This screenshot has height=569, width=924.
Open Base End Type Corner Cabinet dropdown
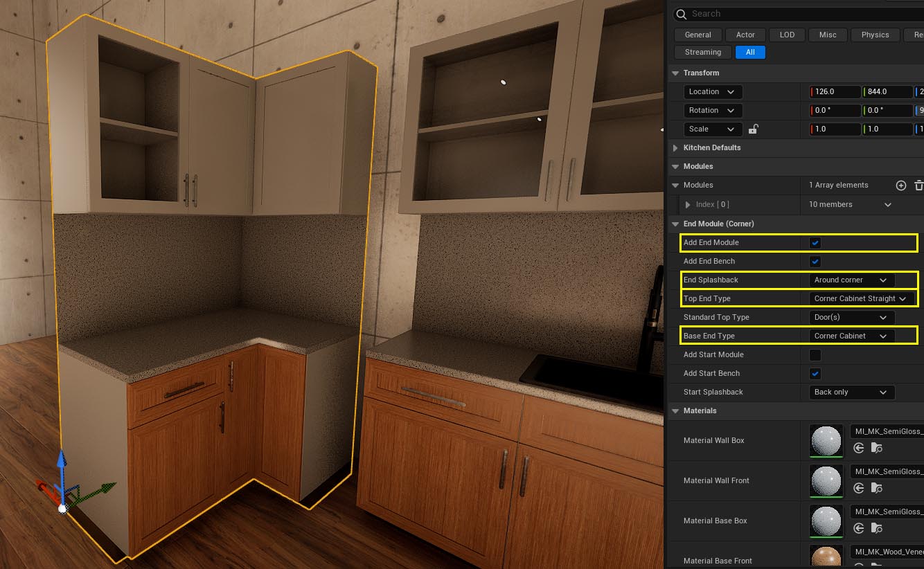[x=852, y=336]
